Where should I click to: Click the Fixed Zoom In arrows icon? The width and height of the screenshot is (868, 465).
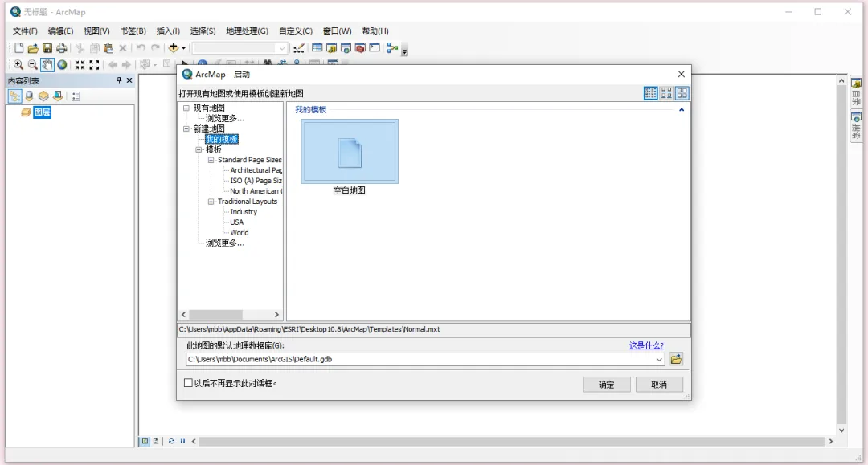coord(80,65)
